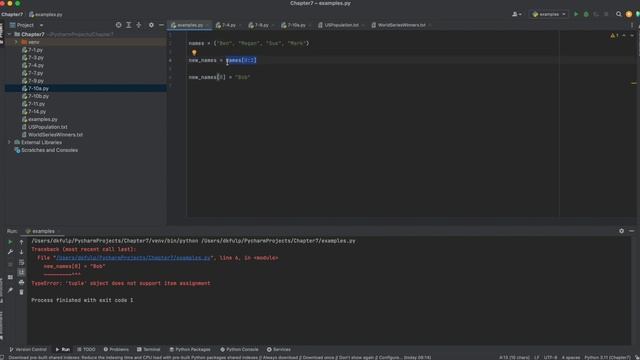Image resolution: width=640 pixels, height=360 pixels.
Task: Select Scratches and Consoles node
Action: click(x=49, y=150)
